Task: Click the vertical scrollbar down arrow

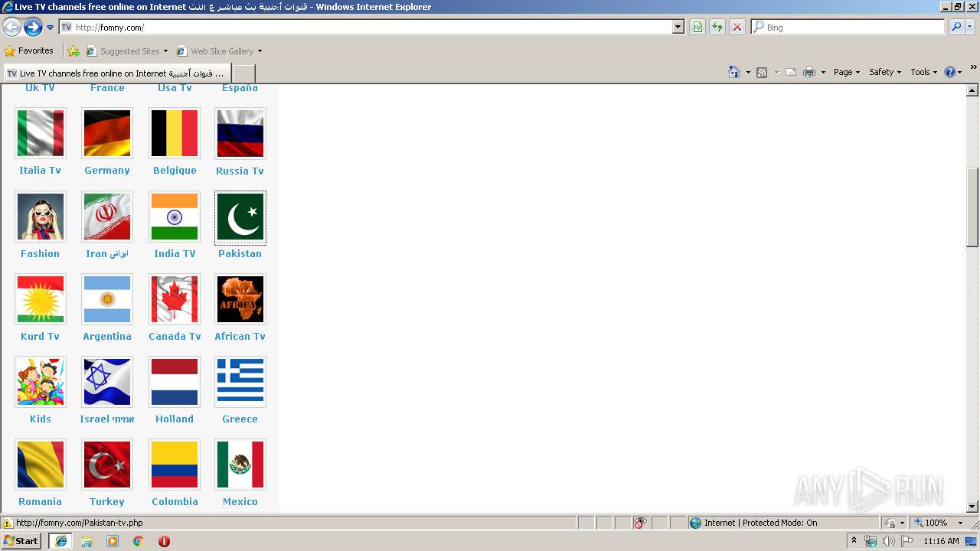Action: [972, 507]
